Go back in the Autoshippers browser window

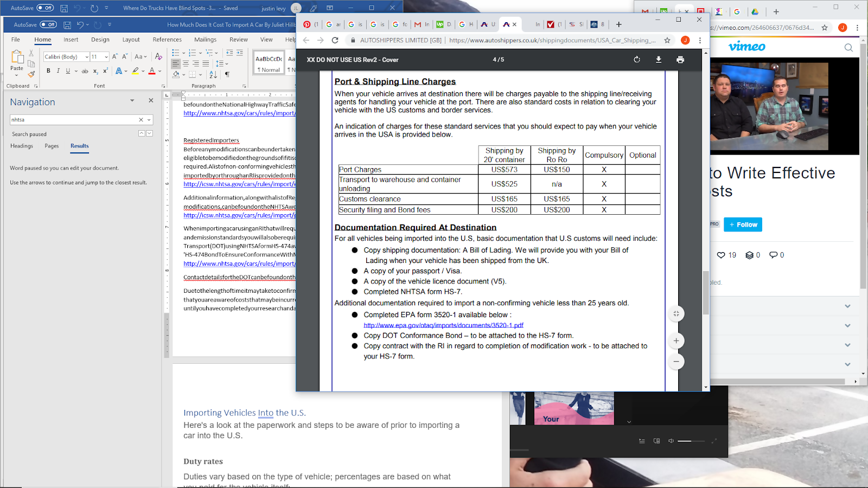(x=306, y=40)
